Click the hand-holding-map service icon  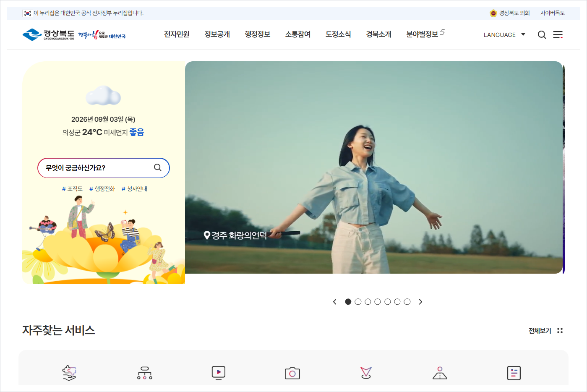tap(69, 373)
